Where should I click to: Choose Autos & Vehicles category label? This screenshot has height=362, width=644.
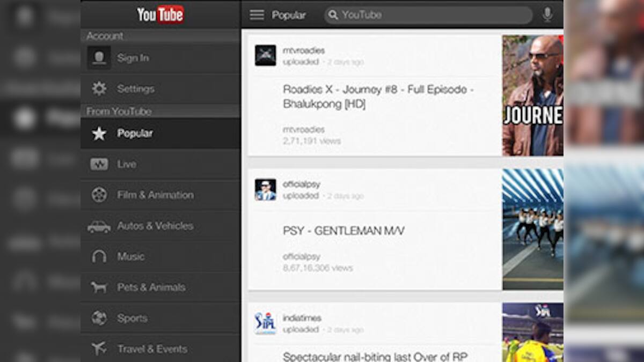155,226
